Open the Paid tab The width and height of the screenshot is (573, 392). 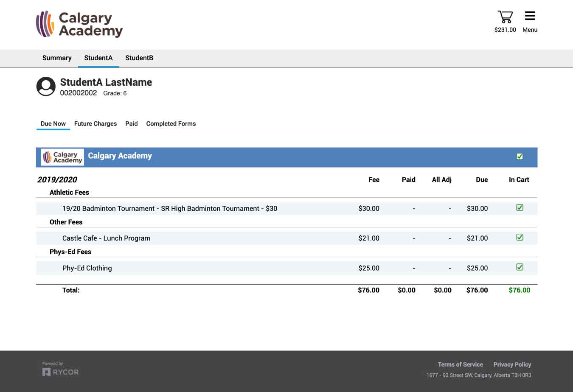[132, 124]
